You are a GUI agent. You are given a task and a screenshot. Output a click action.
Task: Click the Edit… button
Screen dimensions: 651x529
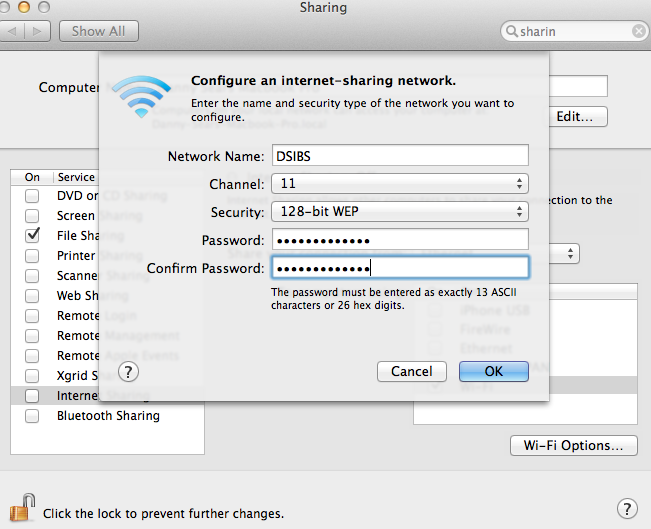point(576,117)
